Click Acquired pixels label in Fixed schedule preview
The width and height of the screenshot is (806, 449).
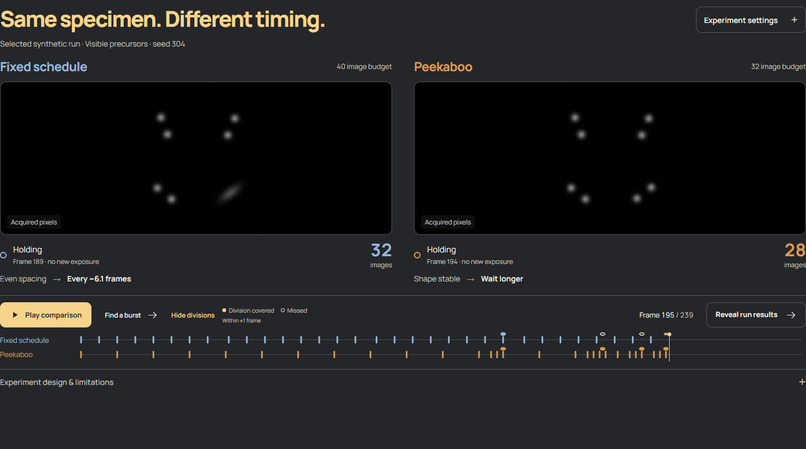34,222
